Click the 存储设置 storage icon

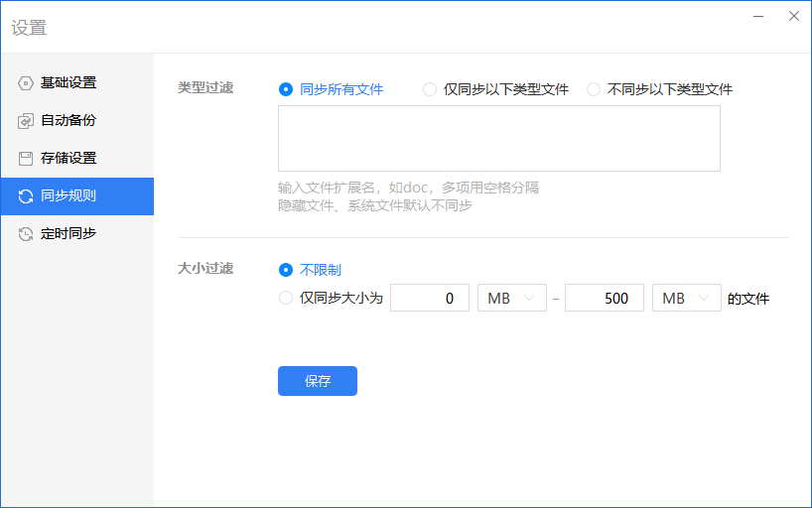pyautogui.click(x=26, y=159)
